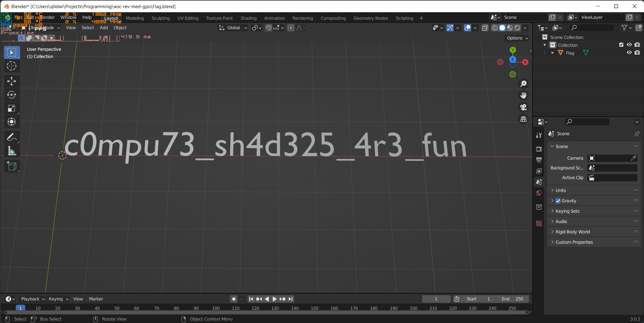Screen dimensions: 644x323
Task: Open the Output properties tab
Action: [539, 160]
